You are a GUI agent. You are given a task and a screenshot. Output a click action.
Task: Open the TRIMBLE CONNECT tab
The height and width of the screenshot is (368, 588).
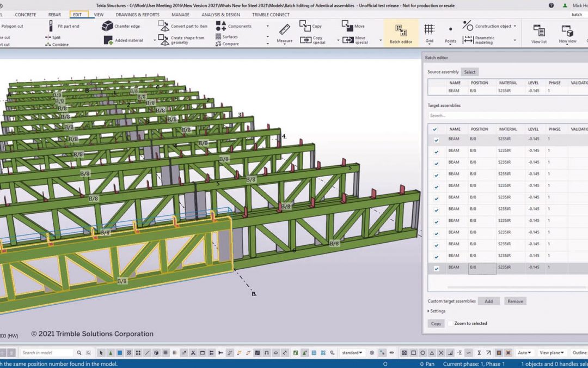tap(271, 15)
